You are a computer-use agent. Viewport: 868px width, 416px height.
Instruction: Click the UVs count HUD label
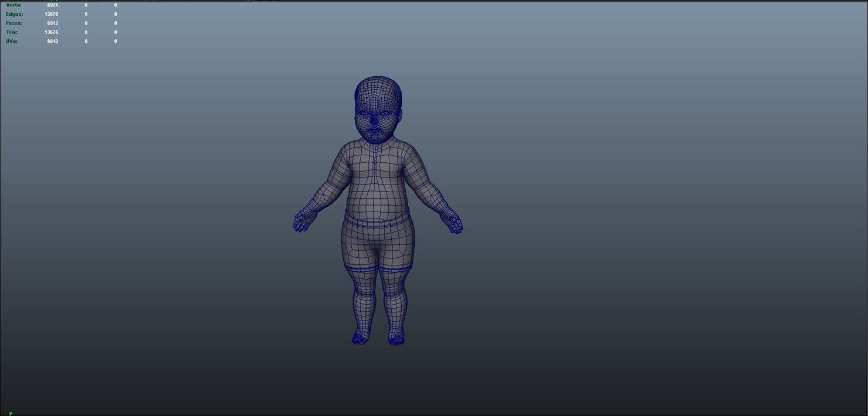pyautogui.click(x=11, y=41)
